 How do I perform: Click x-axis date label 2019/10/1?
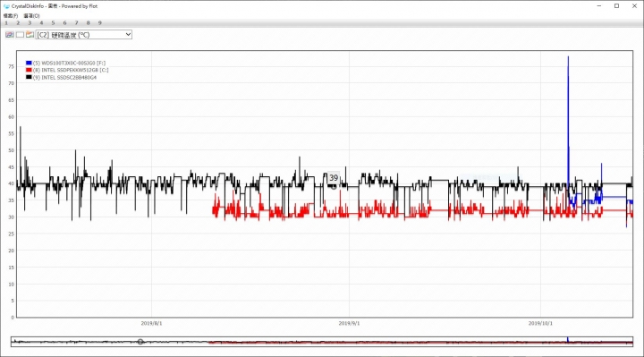click(x=540, y=323)
